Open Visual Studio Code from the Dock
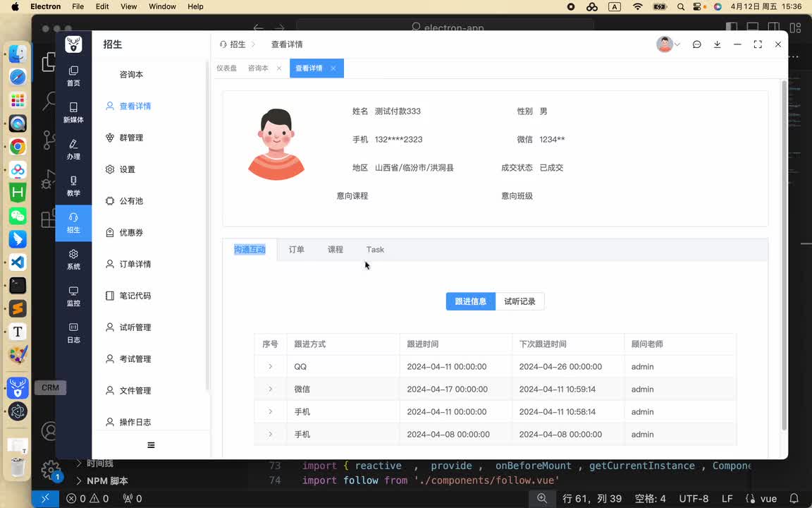This screenshot has height=508, width=812. pos(18,262)
